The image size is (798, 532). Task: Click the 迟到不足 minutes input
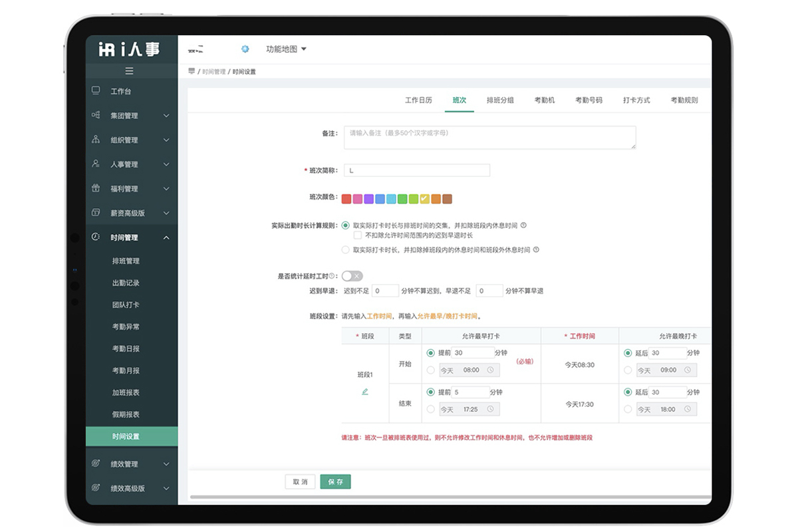[x=384, y=291]
